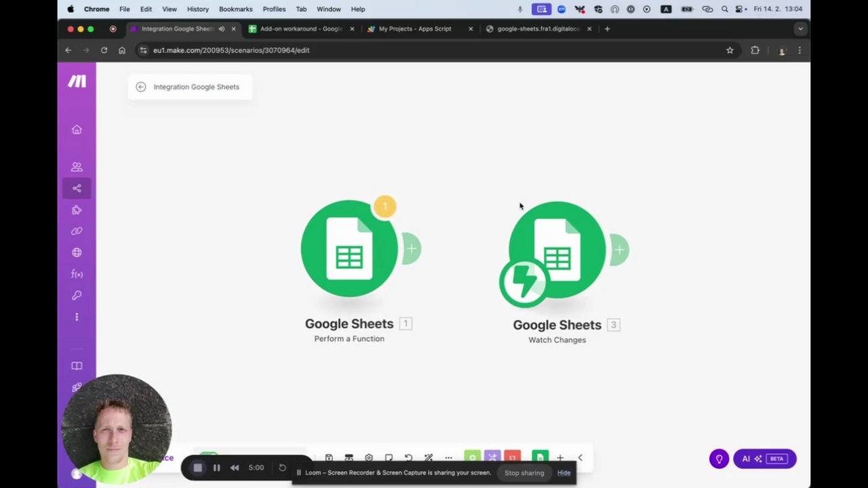Click the address bar URL

click(231, 50)
